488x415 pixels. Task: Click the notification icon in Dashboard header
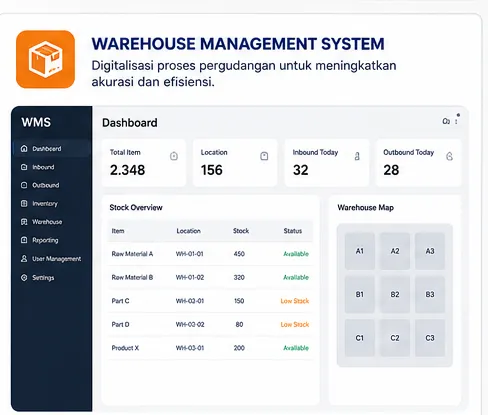tap(446, 121)
